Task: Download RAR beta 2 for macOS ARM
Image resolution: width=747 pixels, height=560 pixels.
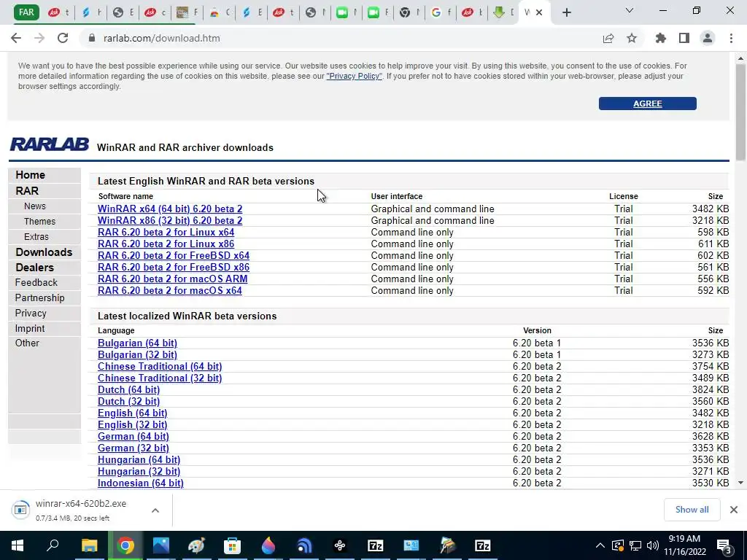Action: (x=172, y=279)
